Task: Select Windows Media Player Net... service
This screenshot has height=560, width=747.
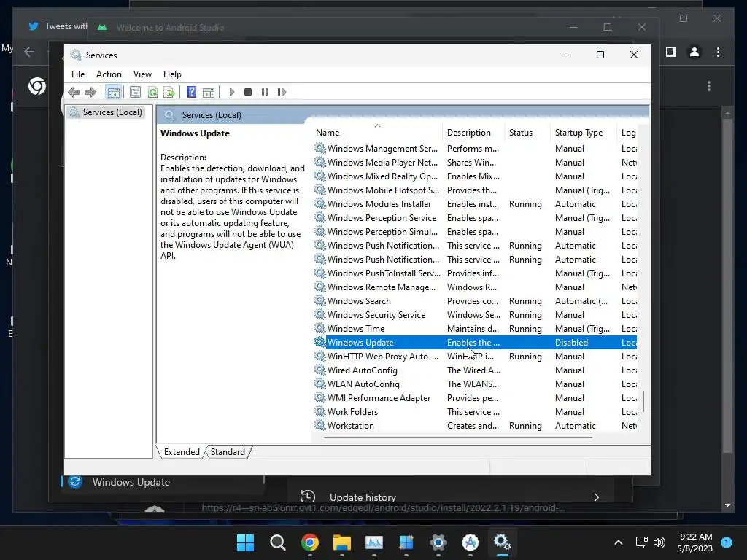Action: [475, 163]
